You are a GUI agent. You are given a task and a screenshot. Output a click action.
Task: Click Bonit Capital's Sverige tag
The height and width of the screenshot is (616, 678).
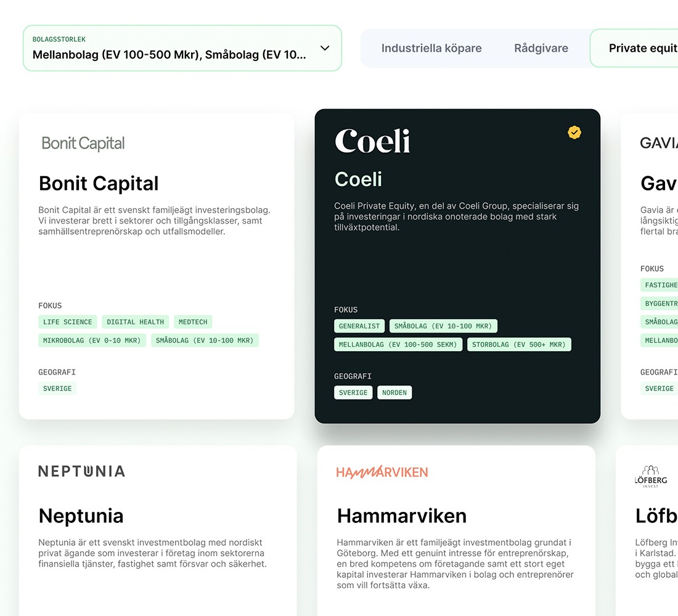click(x=57, y=389)
